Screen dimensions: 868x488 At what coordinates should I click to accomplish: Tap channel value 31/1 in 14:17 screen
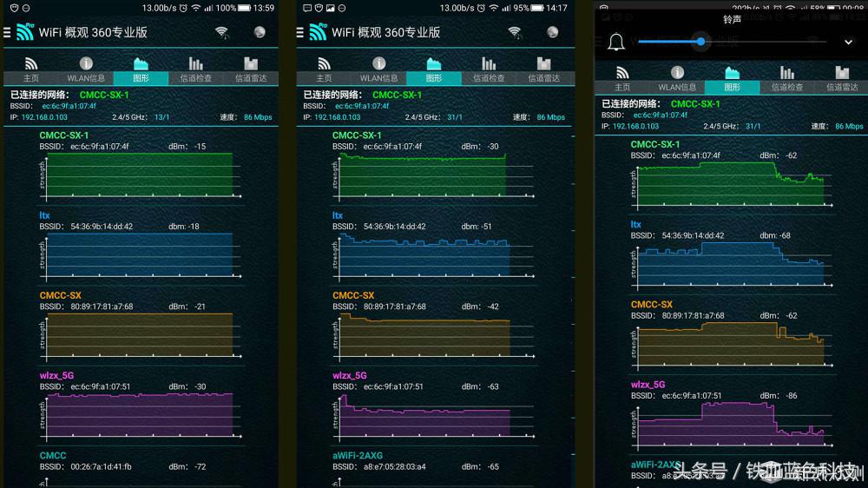pos(455,117)
